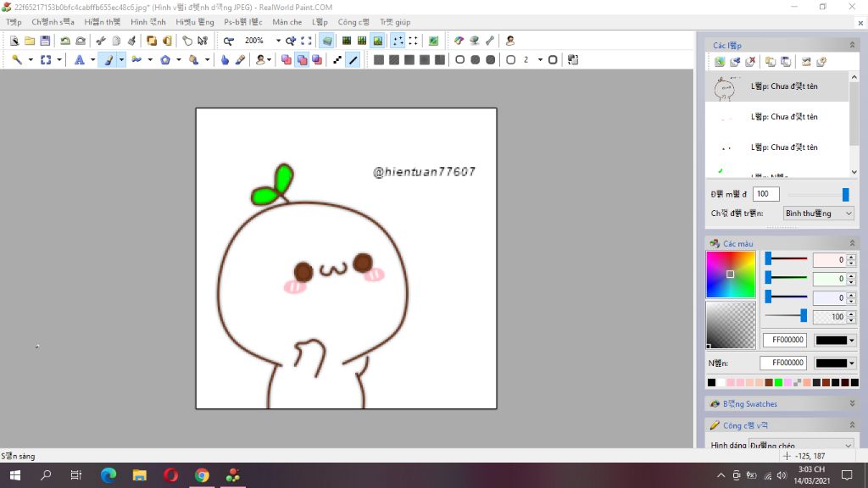Open the Text tool dropdown arrow
This screenshot has height=488, width=868.
(92, 60)
